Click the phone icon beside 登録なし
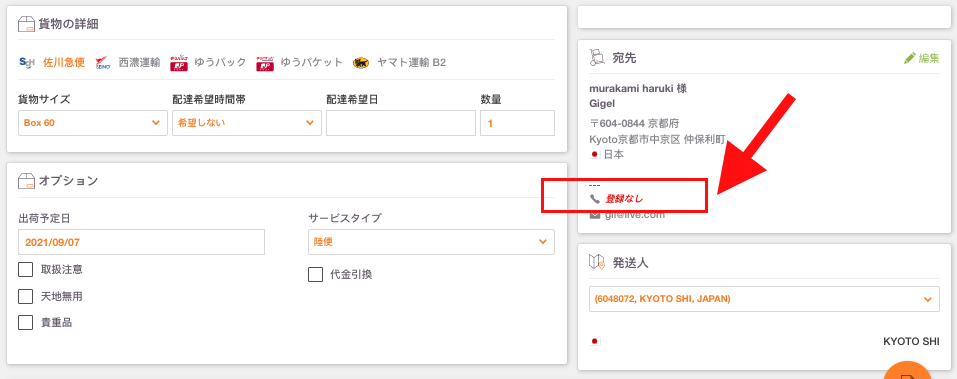Screen dimensions: 957x379 tap(594, 199)
